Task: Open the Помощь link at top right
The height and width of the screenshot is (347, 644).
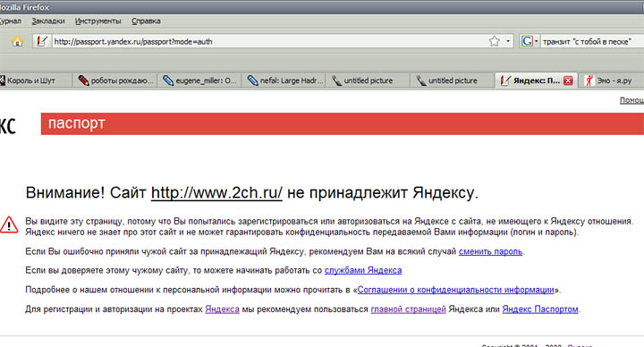Action: (631, 100)
